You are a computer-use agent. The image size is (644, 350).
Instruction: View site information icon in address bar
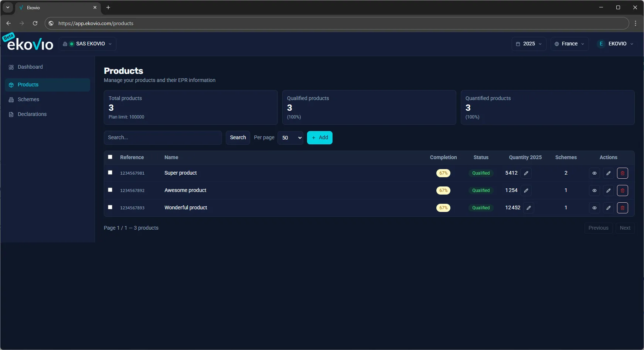click(51, 23)
